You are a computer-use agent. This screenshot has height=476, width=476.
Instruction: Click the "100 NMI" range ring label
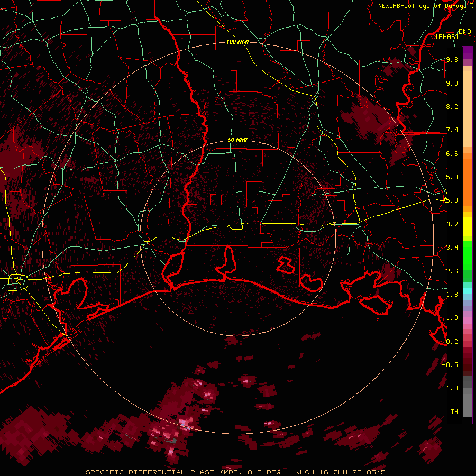[237, 42]
